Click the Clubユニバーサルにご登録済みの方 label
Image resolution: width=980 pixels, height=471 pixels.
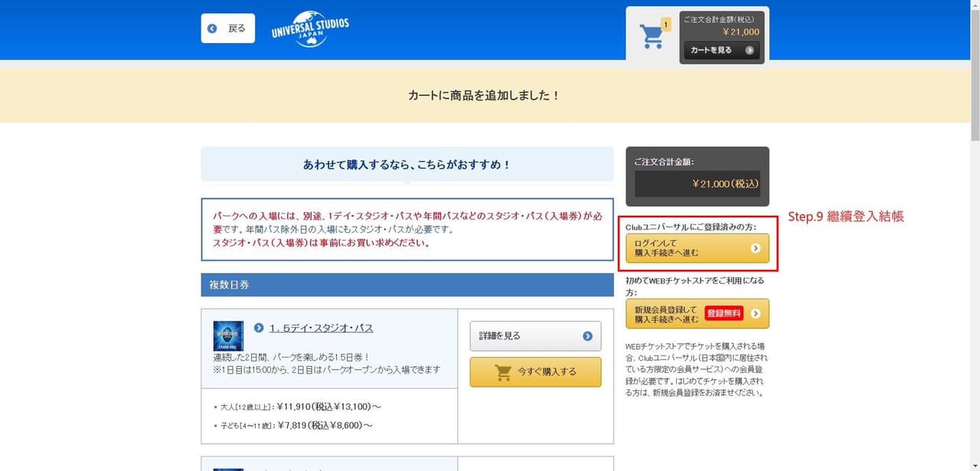pyautogui.click(x=691, y=227)
